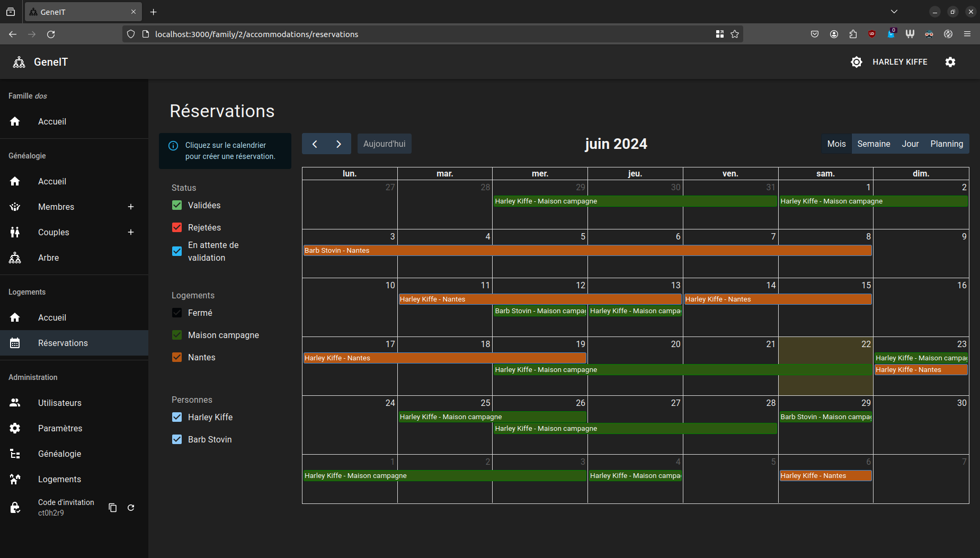Open Utilisateurs administration page
Image resolution: width=980 pixels, height=558 pixels.
tap(59, 403)
